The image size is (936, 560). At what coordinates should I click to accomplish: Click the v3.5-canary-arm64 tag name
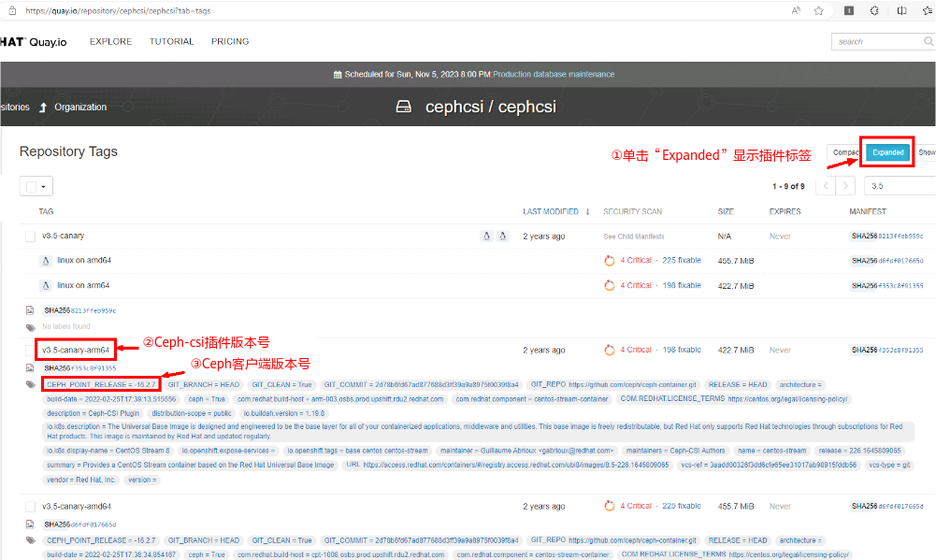pos(76,351)
